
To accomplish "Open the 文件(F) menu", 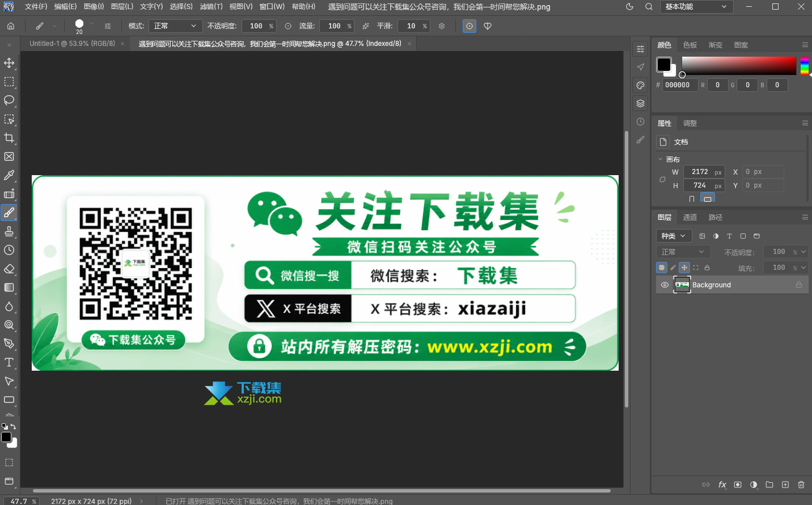I will (36, 7).
